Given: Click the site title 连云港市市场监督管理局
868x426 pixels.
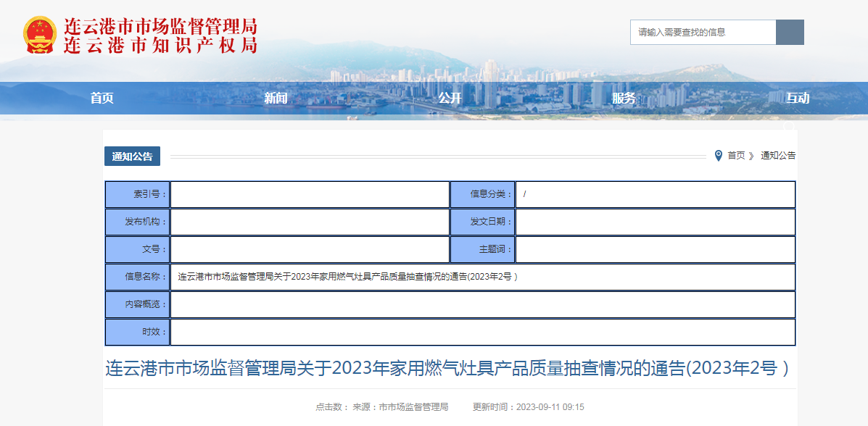Looking at the screenshot, I should [x=160, y=26].
